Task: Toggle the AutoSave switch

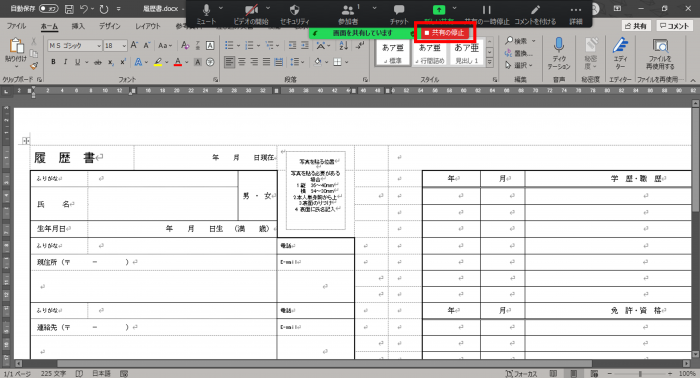Action: (48, 8)
